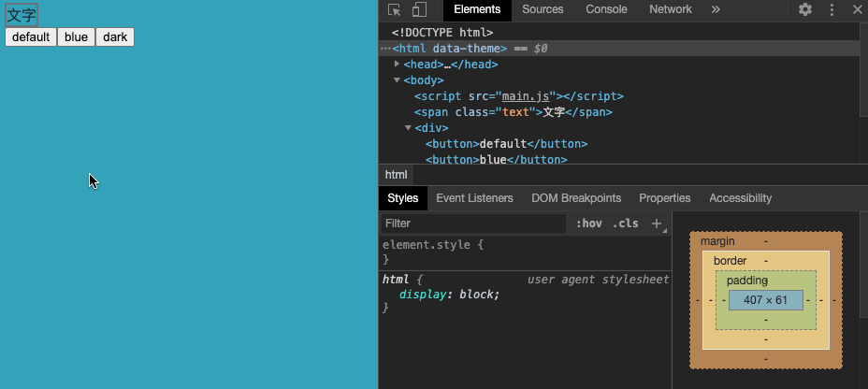The height and width of the screenshot is (389, 868).
Task: Click the border label in box model
Action: click(x=731, y=261)
